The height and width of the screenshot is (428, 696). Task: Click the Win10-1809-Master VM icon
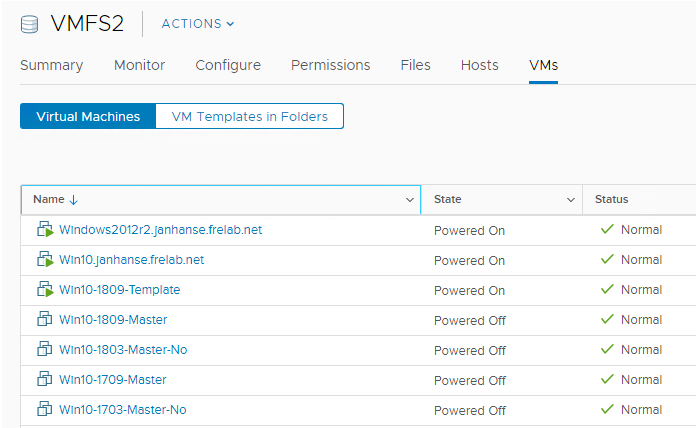pos(45,320)
